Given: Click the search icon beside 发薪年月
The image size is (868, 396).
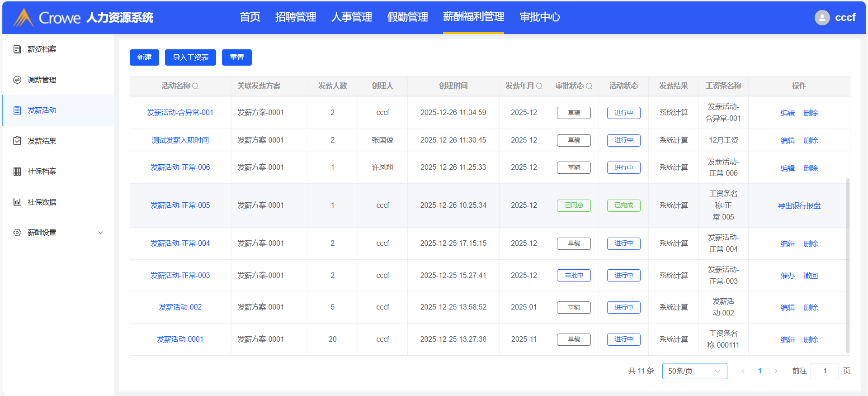Looking at the screenshot, I should point(539,86).
